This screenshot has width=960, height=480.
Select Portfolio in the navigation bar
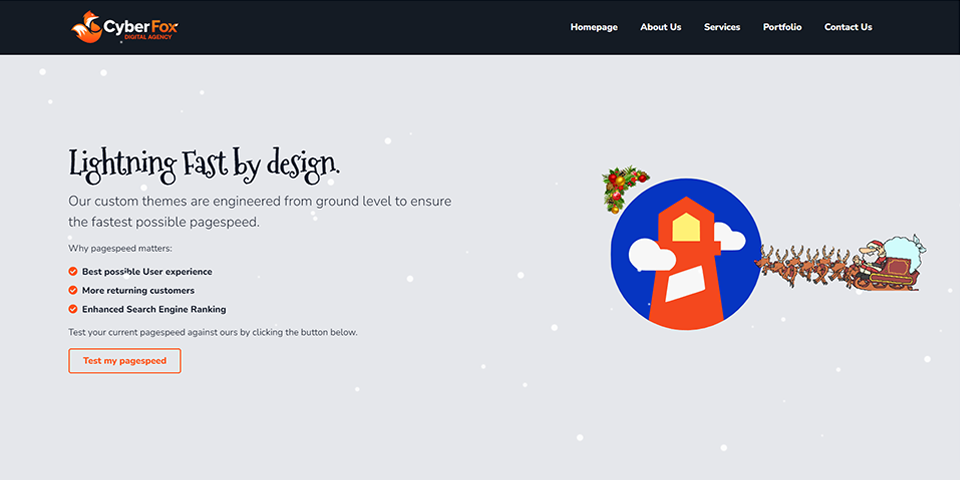coord(782,27)
